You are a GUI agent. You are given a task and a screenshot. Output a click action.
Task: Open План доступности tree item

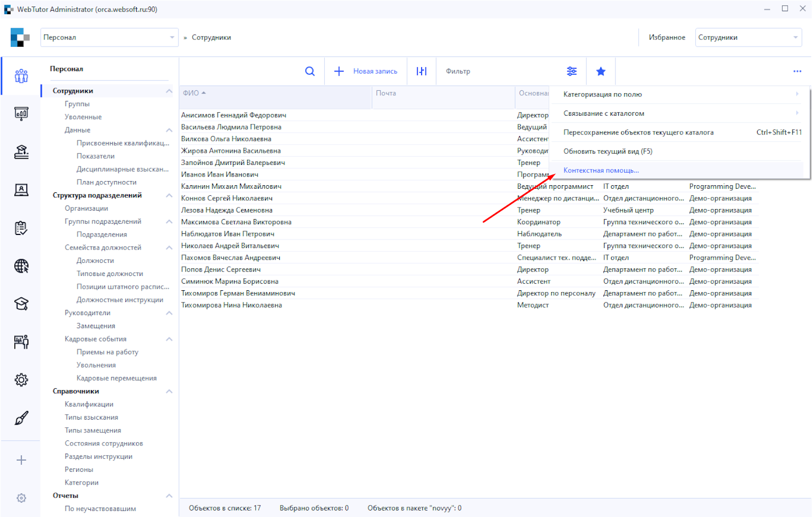point(107,183)
